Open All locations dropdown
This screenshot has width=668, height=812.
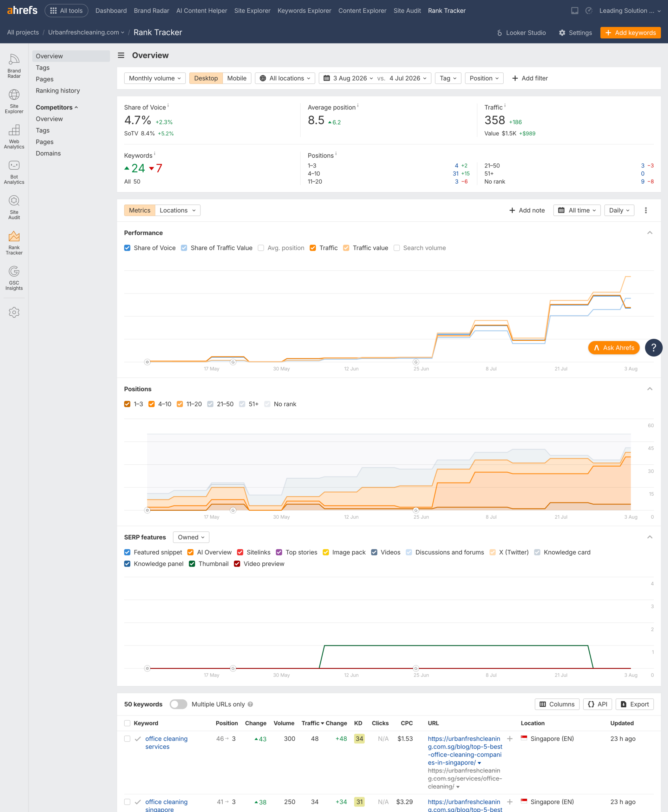pos(285,78)
